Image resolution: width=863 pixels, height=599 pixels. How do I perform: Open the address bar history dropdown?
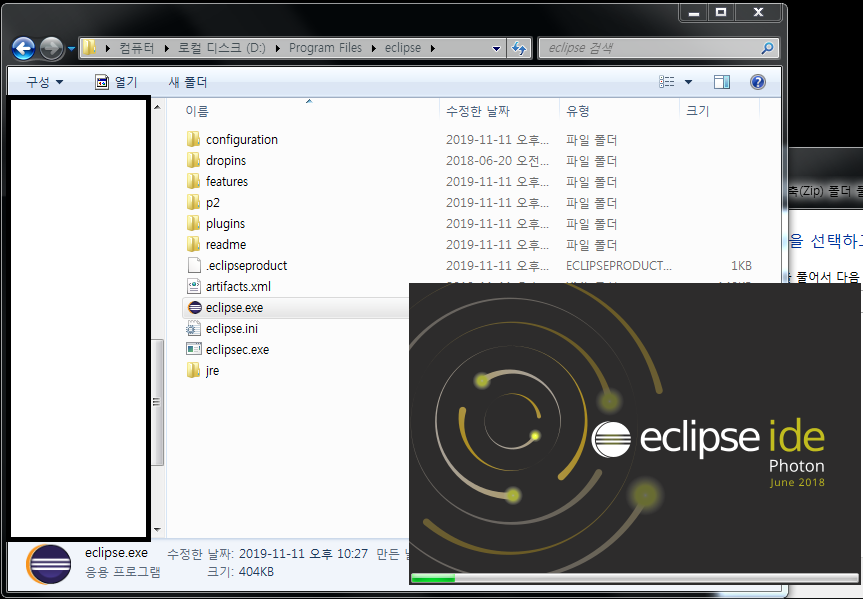[x=496, y=48]
